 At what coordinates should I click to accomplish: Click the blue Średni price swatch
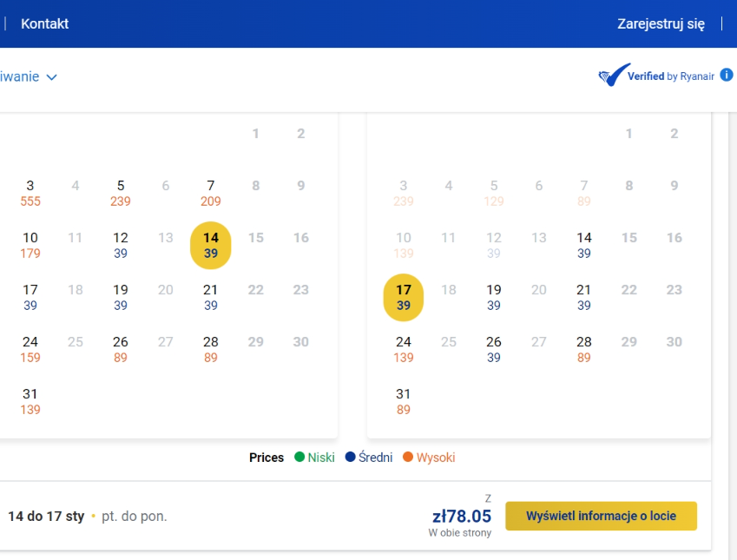pos(350,457)
